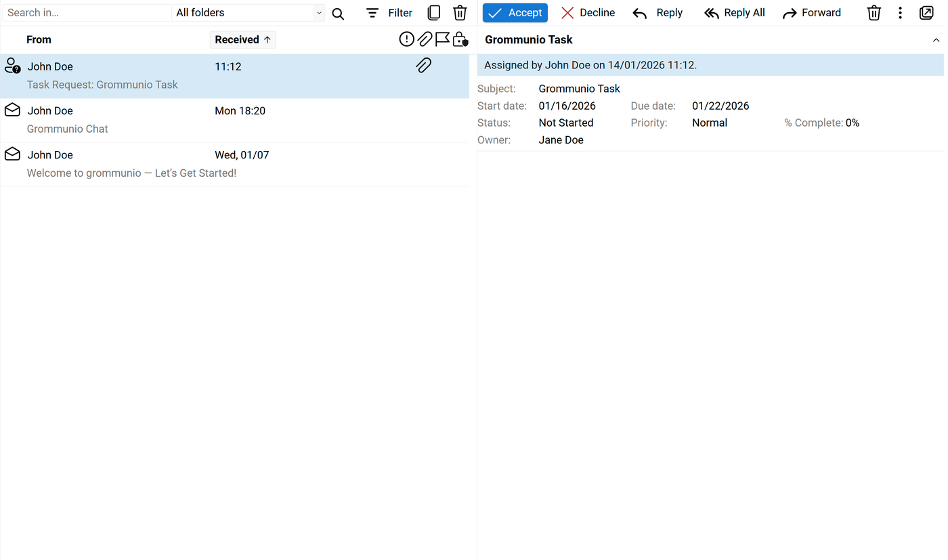Click the Grommunio Task preview title
The image size is (948, 560).
pyautogui.click(x=529, y=40)
